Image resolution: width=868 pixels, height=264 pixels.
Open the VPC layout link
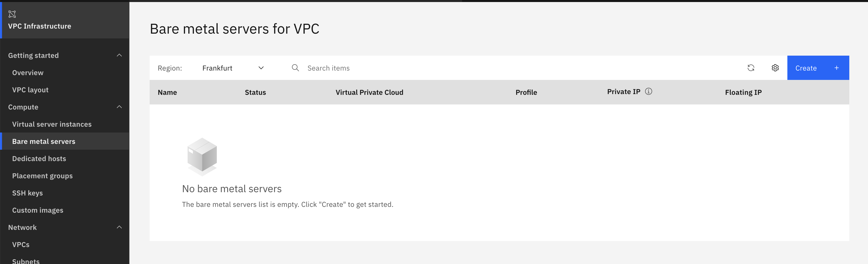point(30,90)
